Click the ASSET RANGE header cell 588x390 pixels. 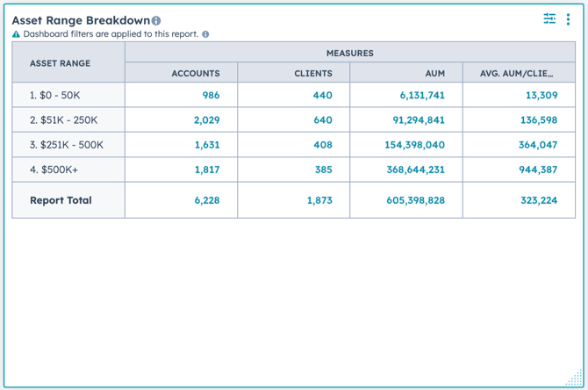[60, 63]
